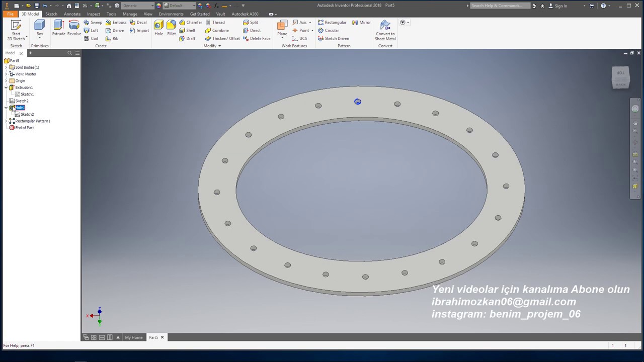The height and width of the screenshot is (362, 644).
Task: Open the File menu
Action: tap(10, 14)
